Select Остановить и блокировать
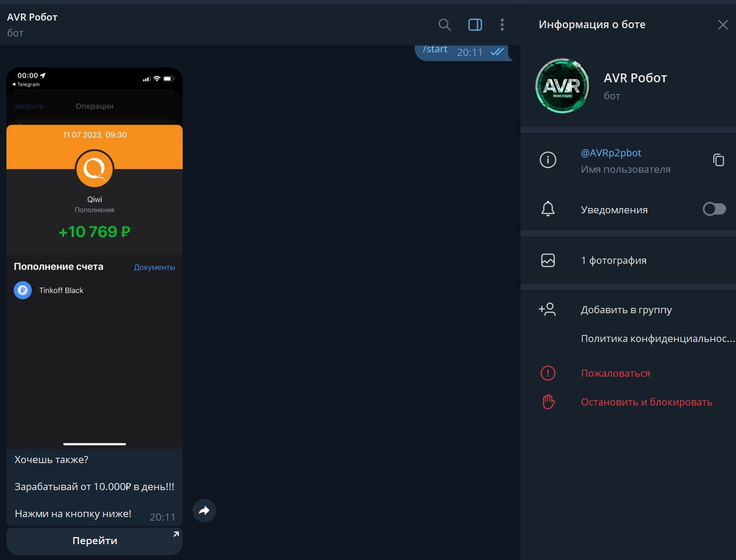The height and width of the screenshot is (560, 736). [646, 402]
